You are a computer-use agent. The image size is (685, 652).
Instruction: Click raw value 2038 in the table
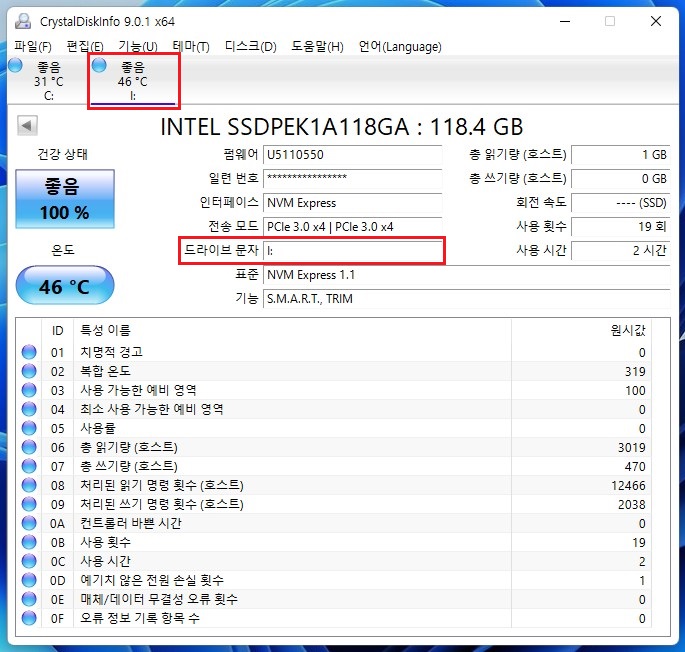pos(632,504)
